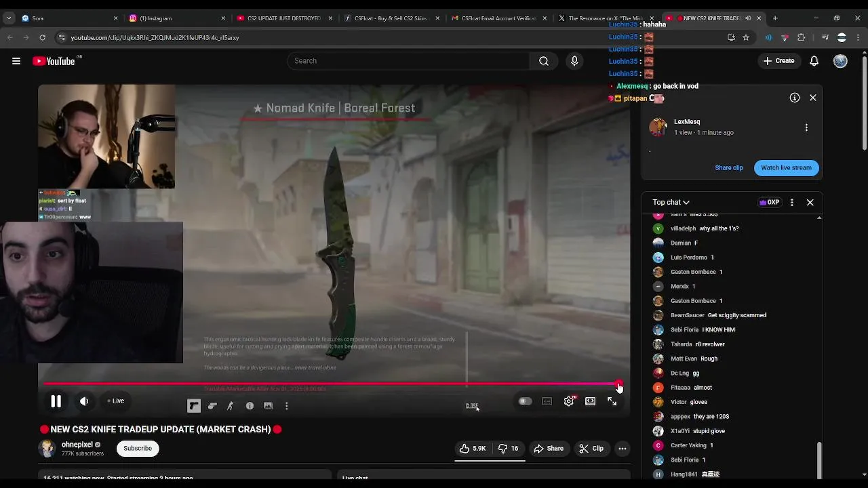Go back in the browser
This screenshot has height=488, width=868.
pyautogui.click(x=10, y=37)
